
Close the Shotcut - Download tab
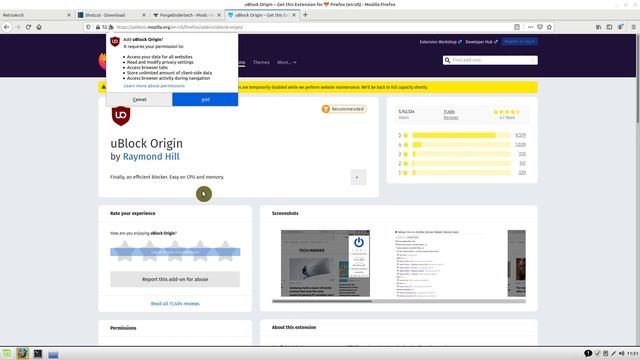(x=144, y=15)
